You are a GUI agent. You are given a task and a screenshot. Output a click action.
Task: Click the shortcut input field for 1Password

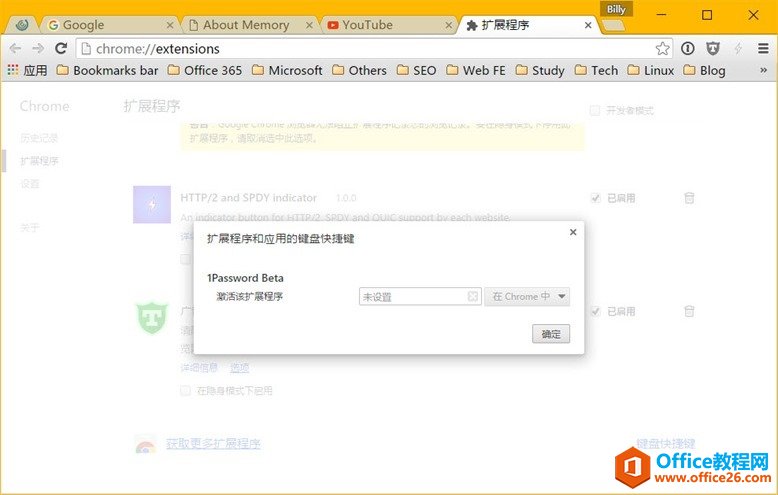coord(420,297)
